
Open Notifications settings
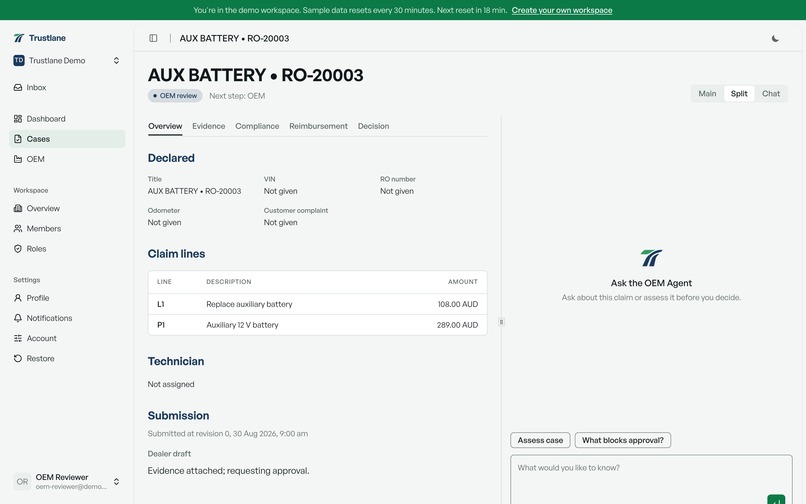(67, 318)
